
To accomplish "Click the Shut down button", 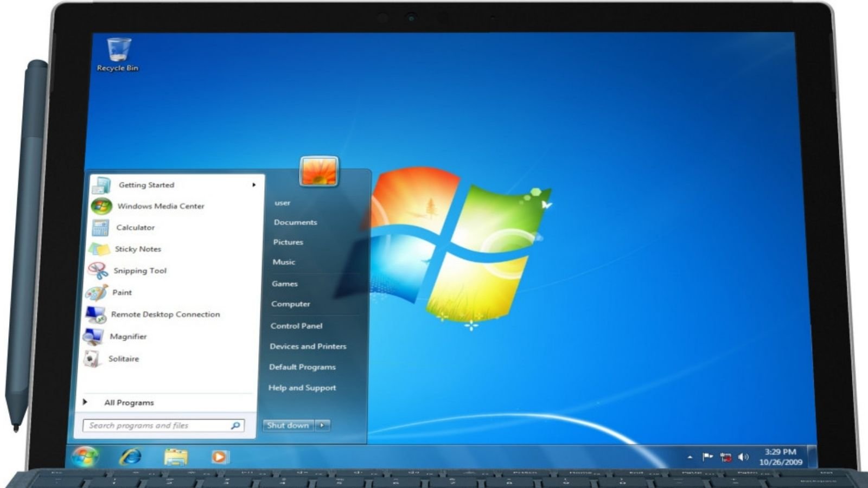I will 288,425.
